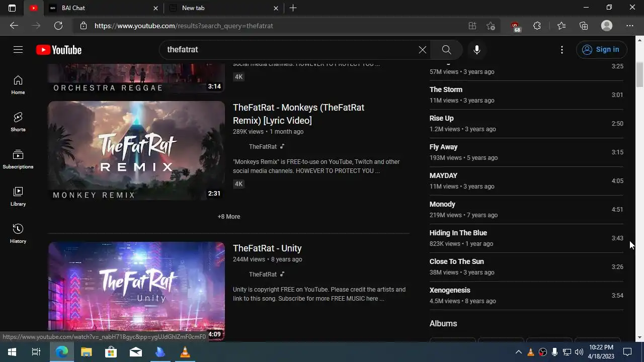This screenshot has height=362, width=644.
Task: Add this page to favorites star
Action: 491,26
